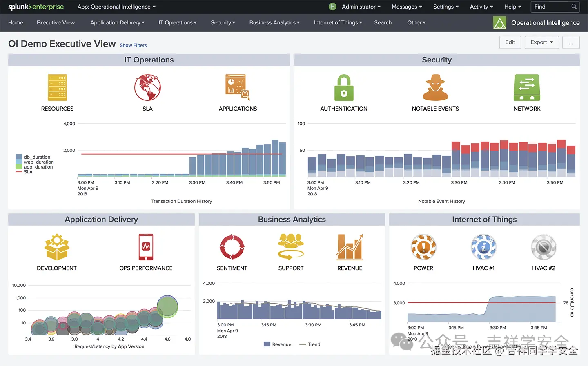Click the Show Filters link
The height and width of the screenshot is (366, 588).
(x=133, y=45)
